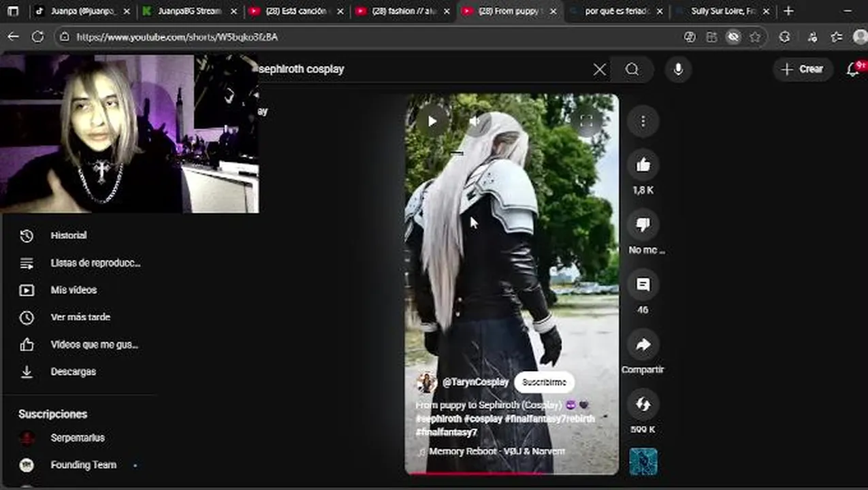This screenshot has width=868, height=490.
Task: Open Listas de reproducción sidebar item
Action: point(78,263)
